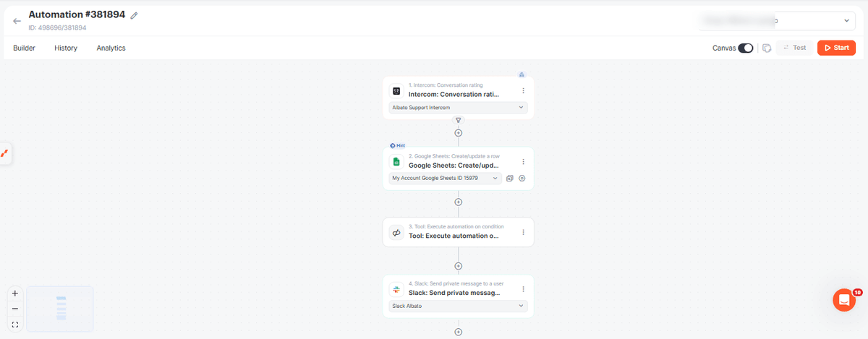The width and height of the screenshot is (868, 339).
Task: Click the Automation #381894 title text
Action: pyautogui.click(x=77, y=14)
